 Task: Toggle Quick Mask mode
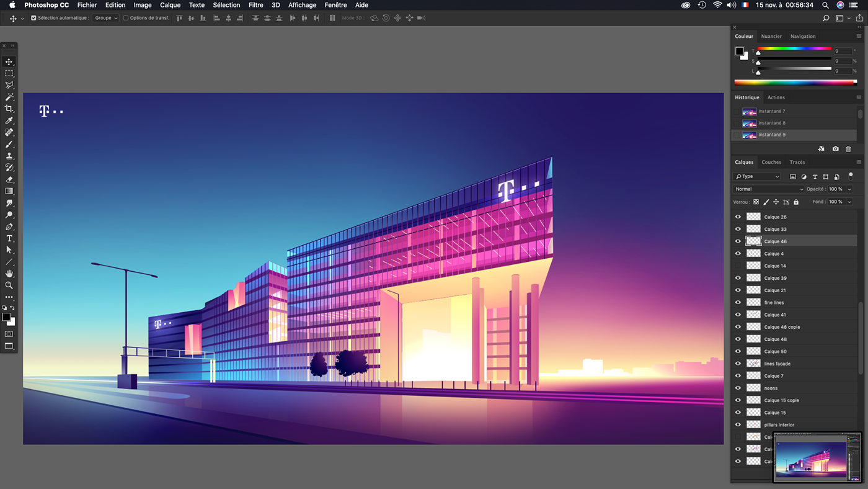point(9,334)
